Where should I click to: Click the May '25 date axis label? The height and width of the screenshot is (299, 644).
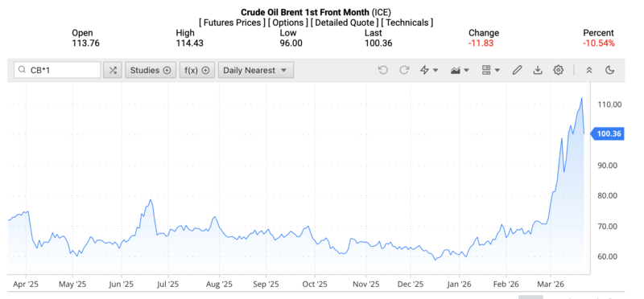coord(72,284)
